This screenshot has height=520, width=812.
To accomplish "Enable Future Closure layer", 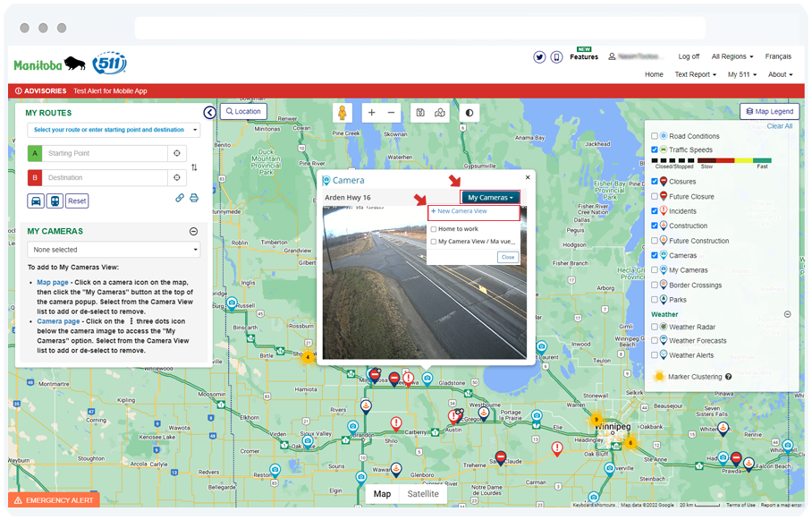I will pos(655,197).
